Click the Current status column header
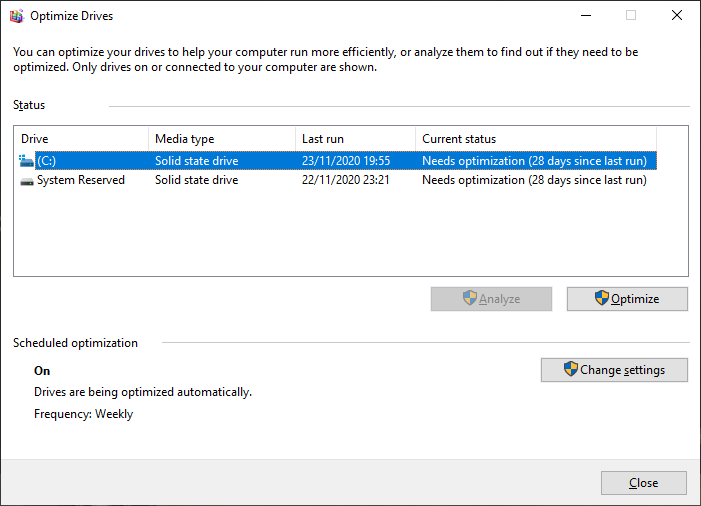701x506 pixels. click(534, 139)
